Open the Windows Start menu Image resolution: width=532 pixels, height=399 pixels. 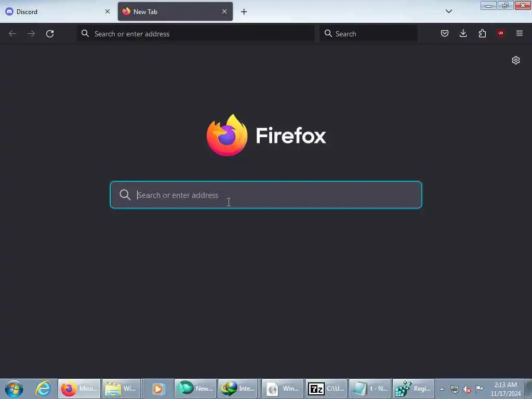point(14,389)
